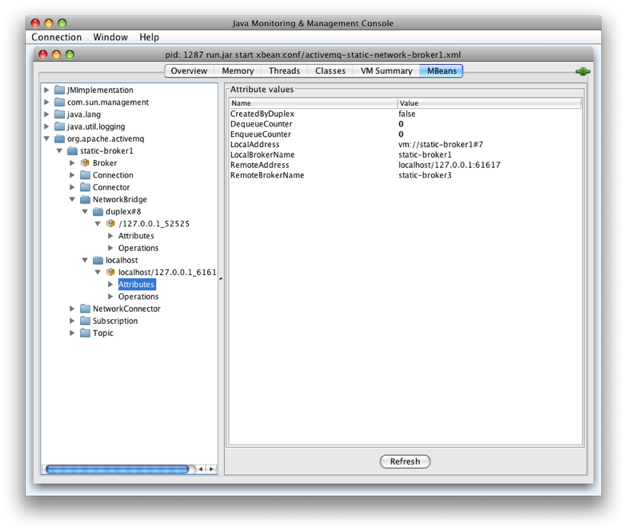Expand the Connector tree node

[72, 187]
